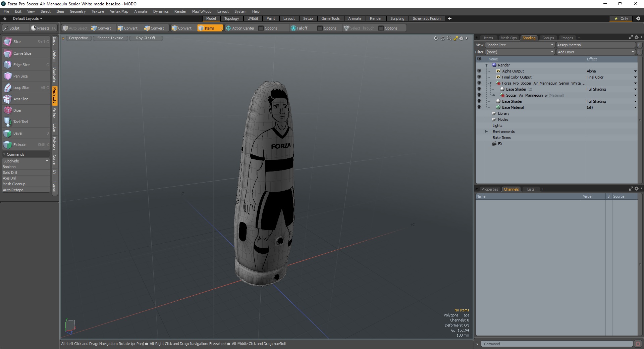The height and width of the screenshot is (349, 644).
Task: Select the Bevel tool
Action: (26, 133)
